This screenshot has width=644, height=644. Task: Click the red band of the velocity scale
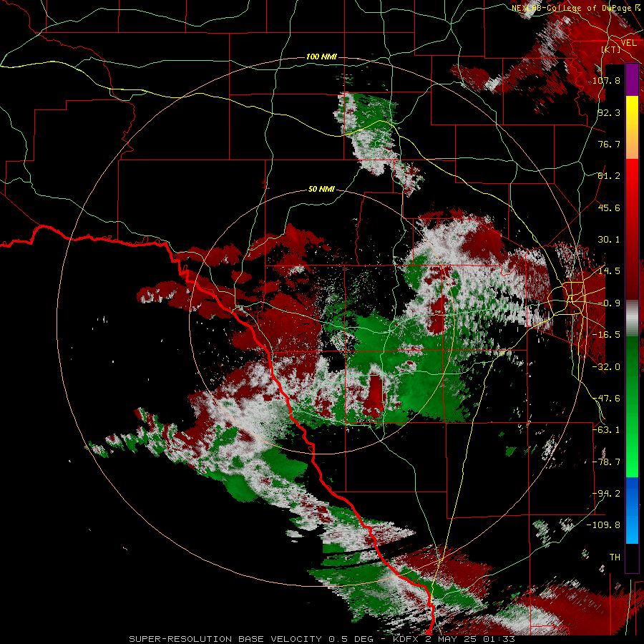click(x=632, y=230)
